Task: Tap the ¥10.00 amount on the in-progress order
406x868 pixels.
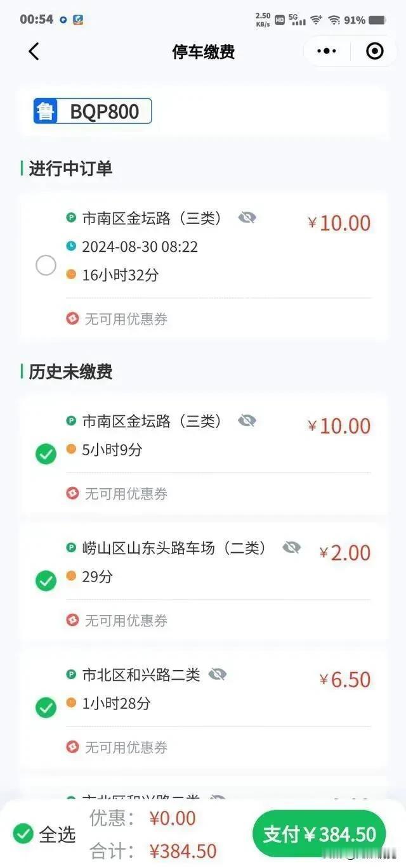Action: 339,223
